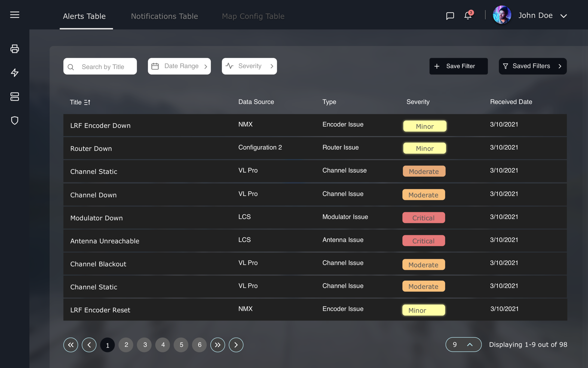Image resolution: width=588 pixels, height=368 pixels.
Task: Open the notifications bell
Action: (468, 16)
